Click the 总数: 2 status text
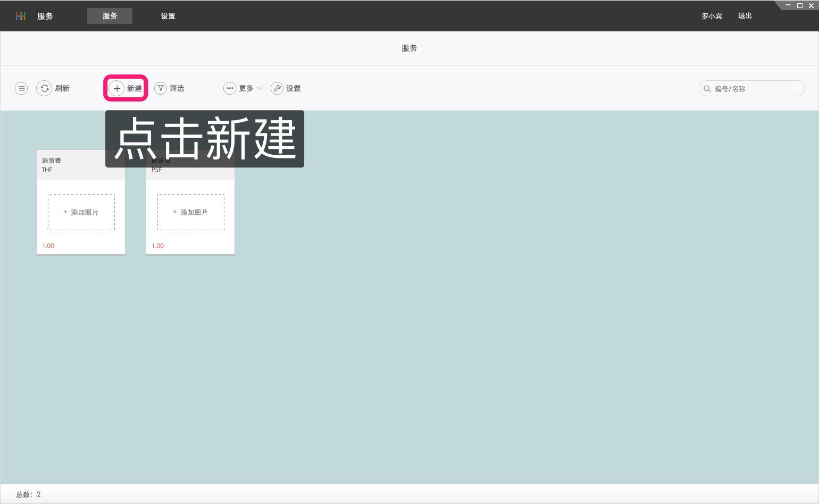The width and height of the screenshot is (819, 504). coord(28,494)
